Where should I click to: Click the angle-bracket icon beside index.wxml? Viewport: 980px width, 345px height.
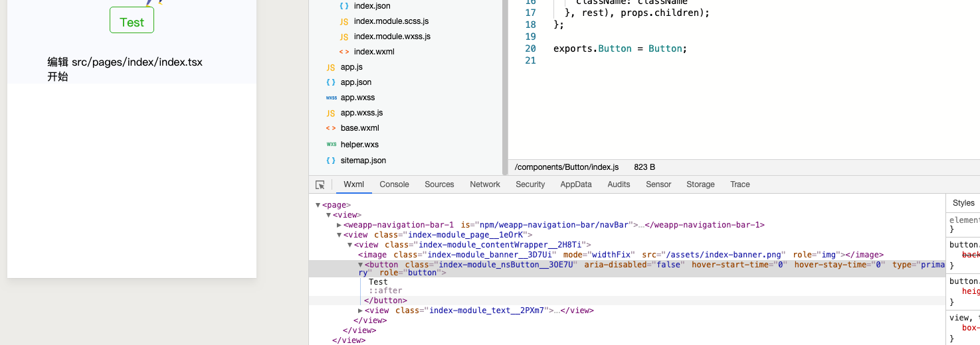[x=344, y=52]
